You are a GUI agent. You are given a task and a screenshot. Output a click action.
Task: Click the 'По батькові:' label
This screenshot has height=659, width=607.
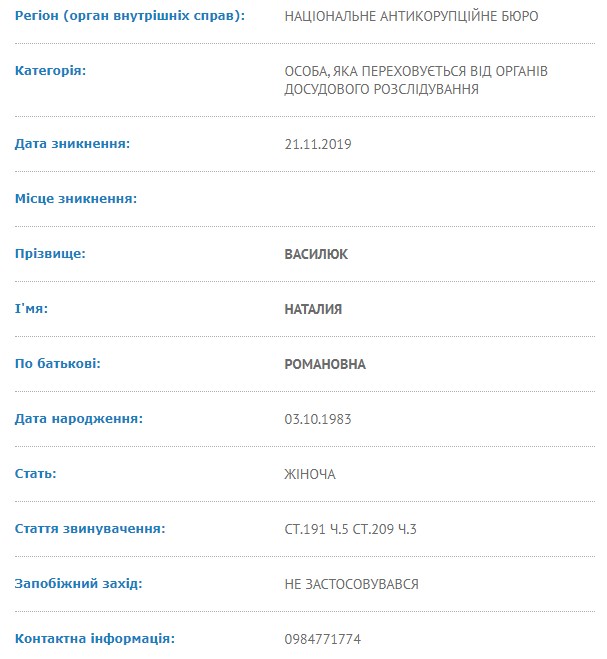coord(58,364)
